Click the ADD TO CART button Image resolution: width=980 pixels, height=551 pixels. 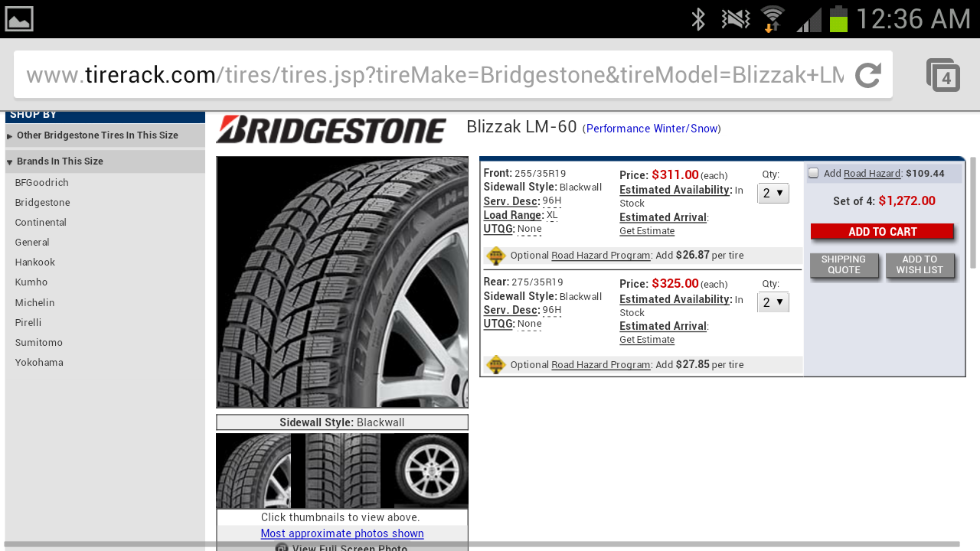point(882,232)
